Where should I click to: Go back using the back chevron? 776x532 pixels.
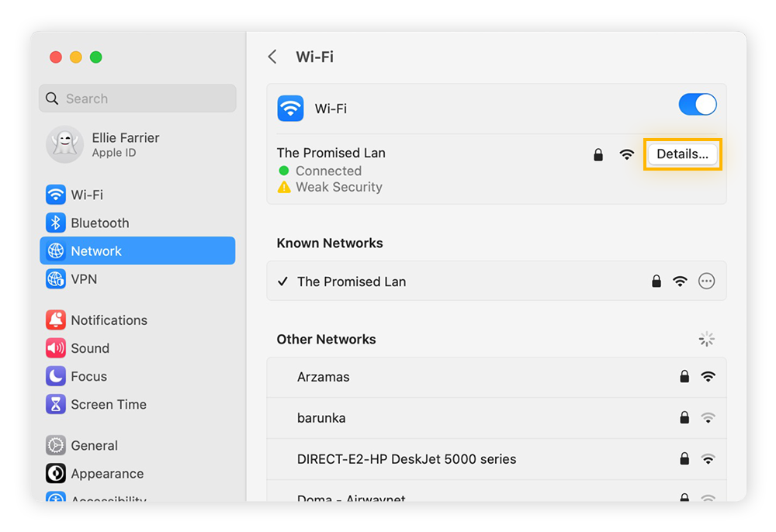click(x=272, y=56)
